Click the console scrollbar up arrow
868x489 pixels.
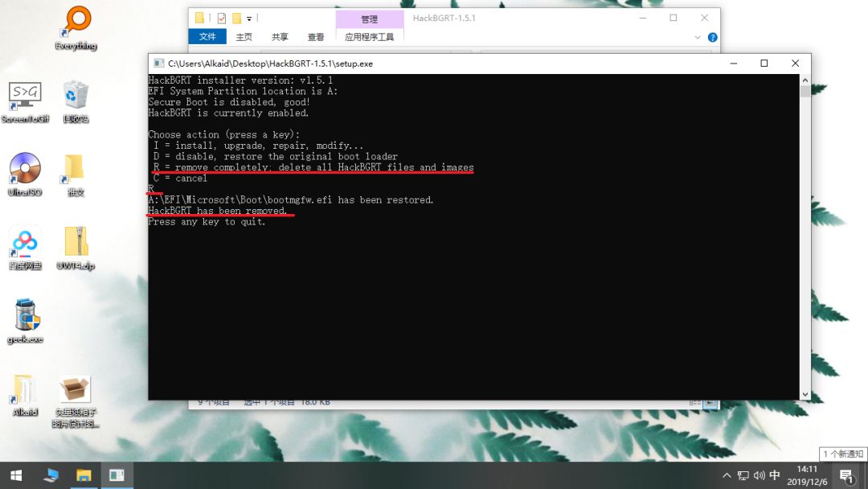[x=805, y=80]
